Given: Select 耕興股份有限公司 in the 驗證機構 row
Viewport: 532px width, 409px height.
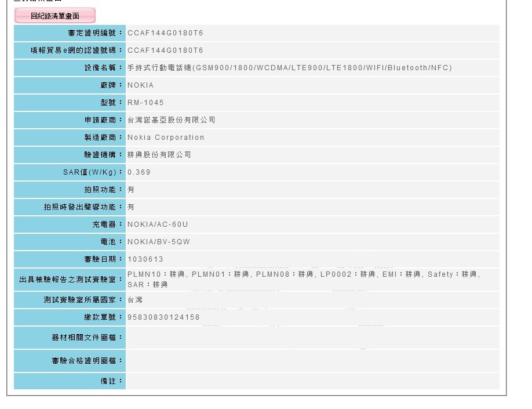Looking at the screenshot, I should click(x=159, y=154).
